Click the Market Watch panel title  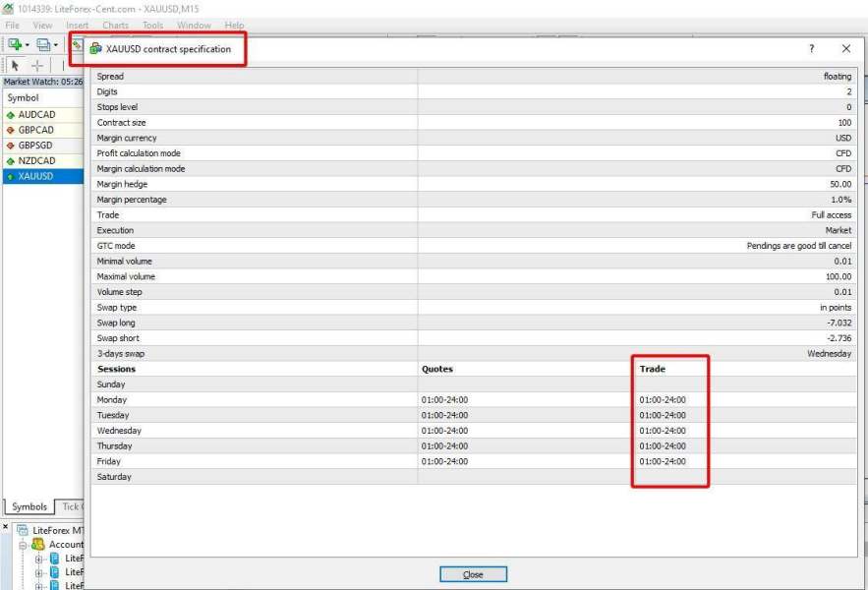coord(43,82)
